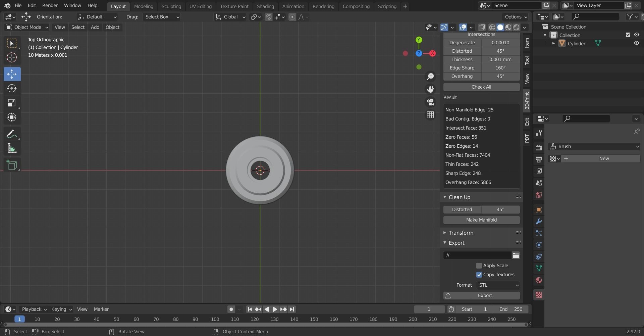Toggle proportional editing in header
Screen dimensions: 644x336
292,17
